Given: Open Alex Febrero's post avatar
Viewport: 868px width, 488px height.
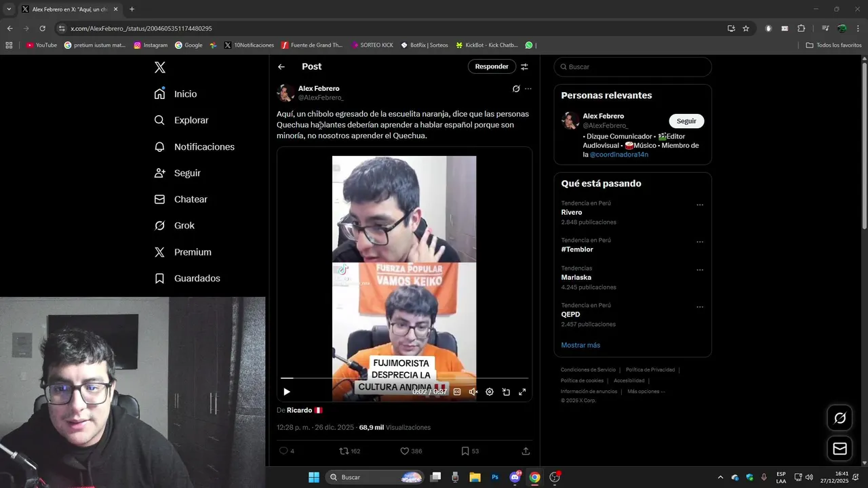Looking at the screenshot, I should pyautogui.click(x=285, y=93).
